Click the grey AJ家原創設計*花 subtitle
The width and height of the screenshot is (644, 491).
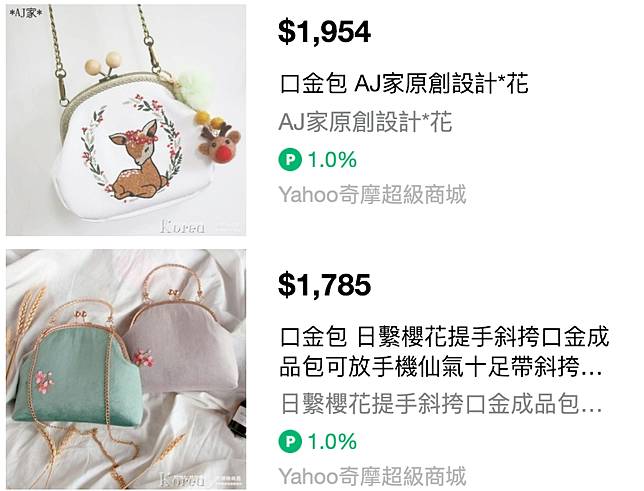click(365, 122)
